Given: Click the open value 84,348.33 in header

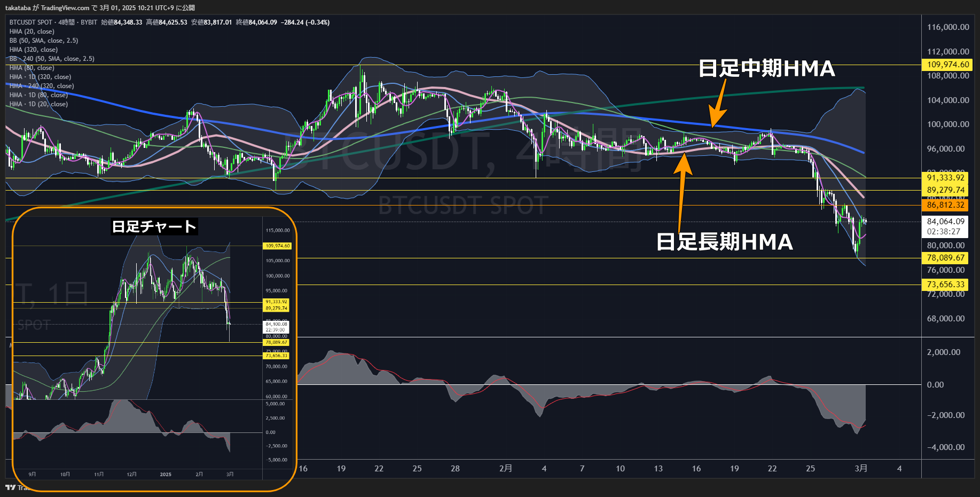Looking at the screenshot, I should click(x=128, y=22).
